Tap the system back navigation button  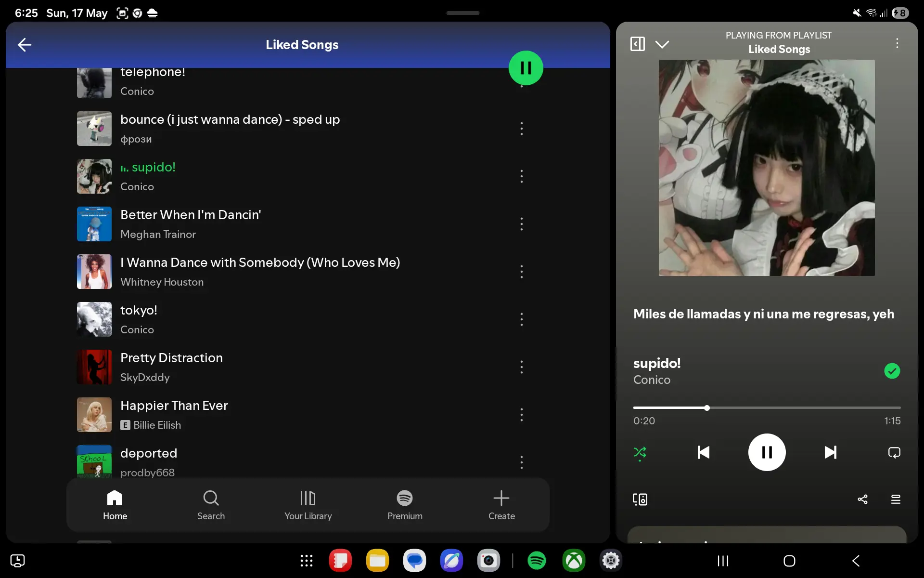(x=856, y=561)
